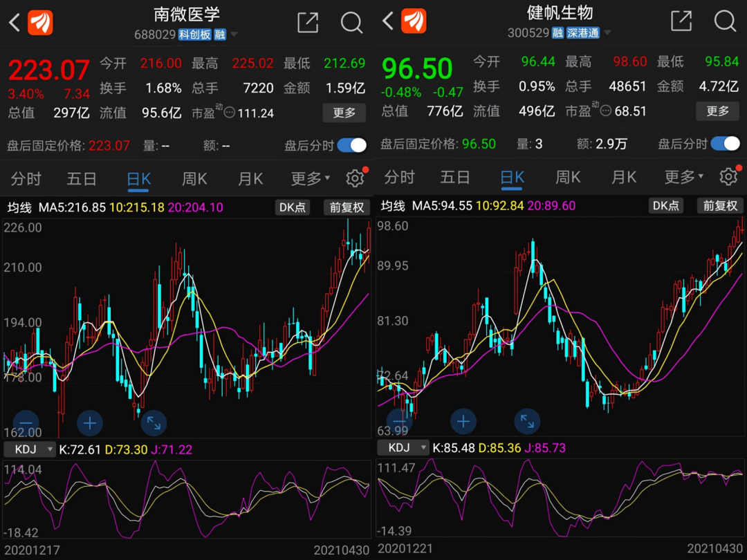Open the KDJ indicator dropdown on left panel
747x560 pixels.
[x=29, y=449]
